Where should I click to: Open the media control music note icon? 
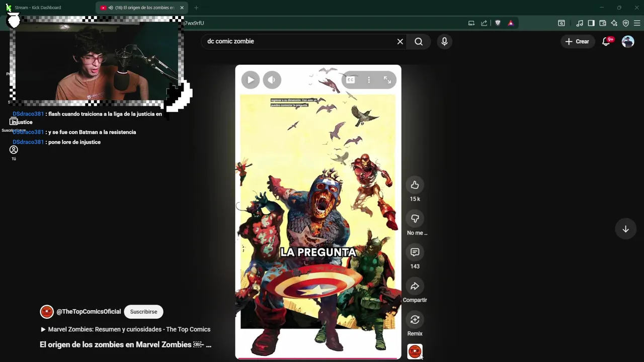point(580,23)
